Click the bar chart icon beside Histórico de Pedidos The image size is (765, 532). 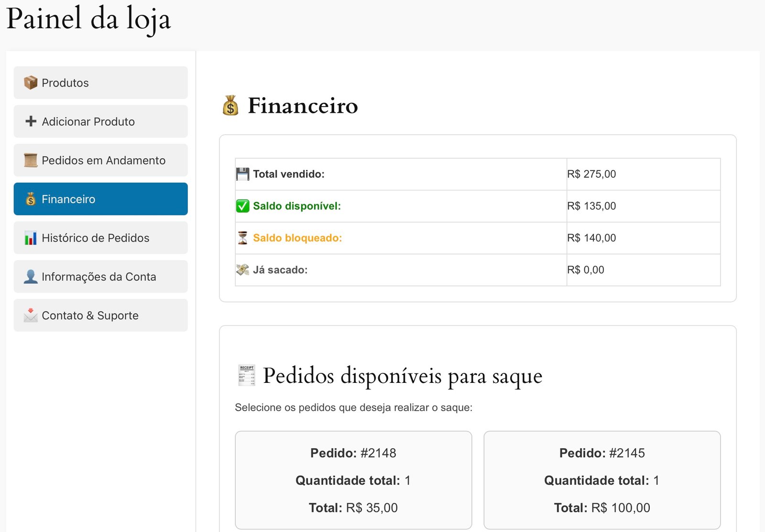31,238
